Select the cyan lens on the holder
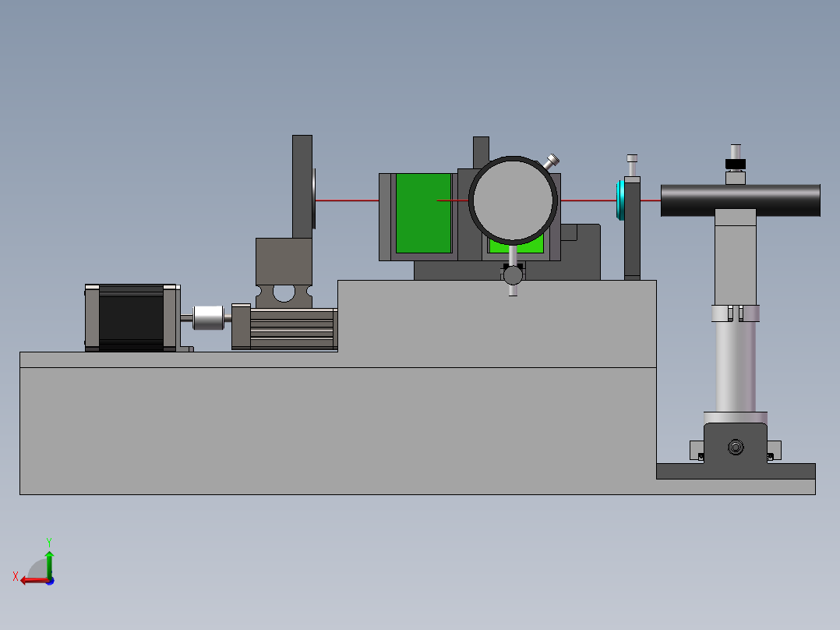 coord(620,200)
